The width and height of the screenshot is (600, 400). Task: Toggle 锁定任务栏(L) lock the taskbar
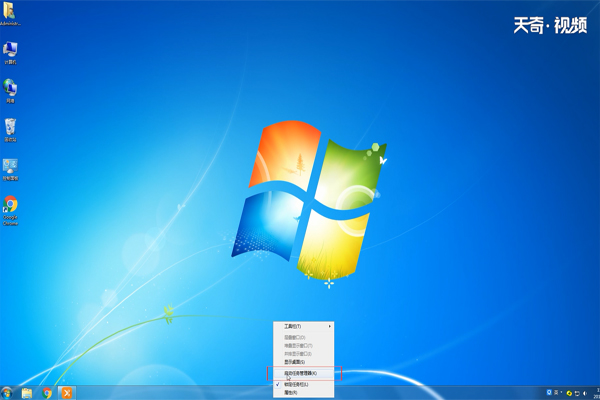303,384
